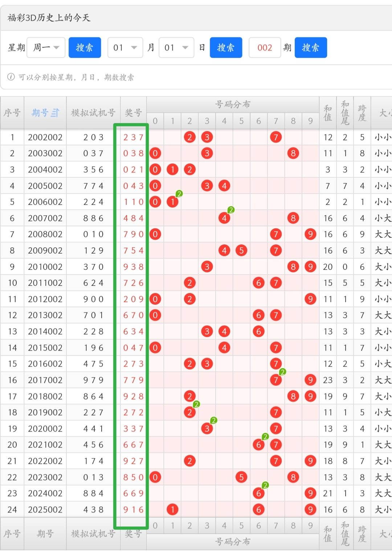Click sum value 21 in row 2024002
This screenshot has width=392, height=555.
[328, 494]
